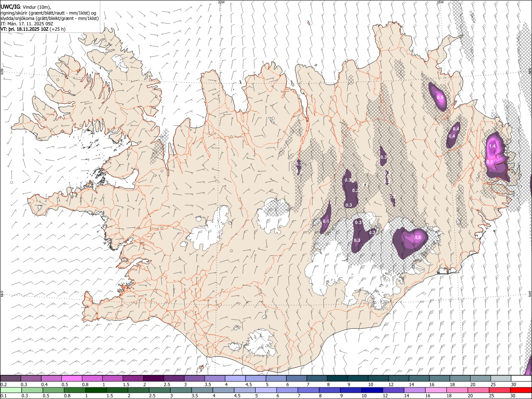Click the bottom-row legend swatch starting at 4
This screenshot has width=532, height=399.
[x=223, y=390]
